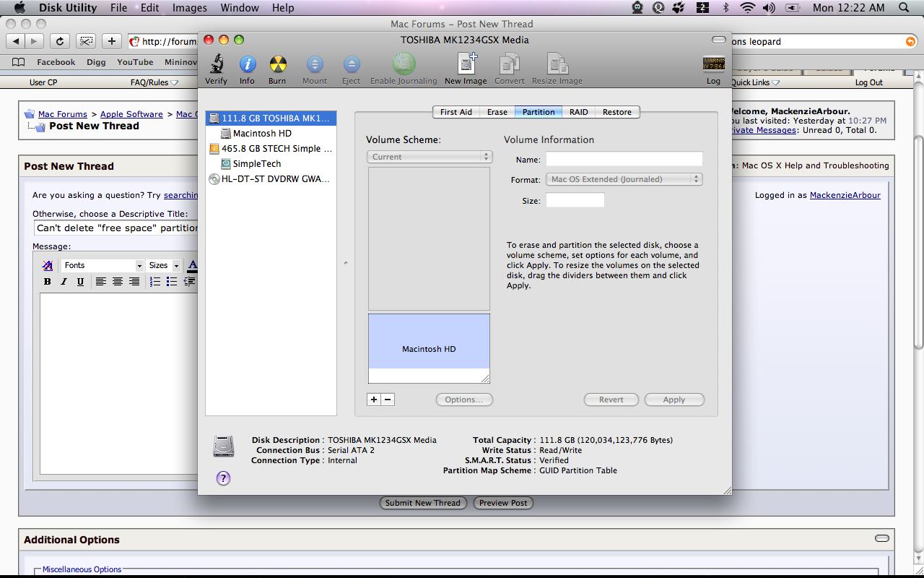Open the Format dropdown

pos(624,179)
